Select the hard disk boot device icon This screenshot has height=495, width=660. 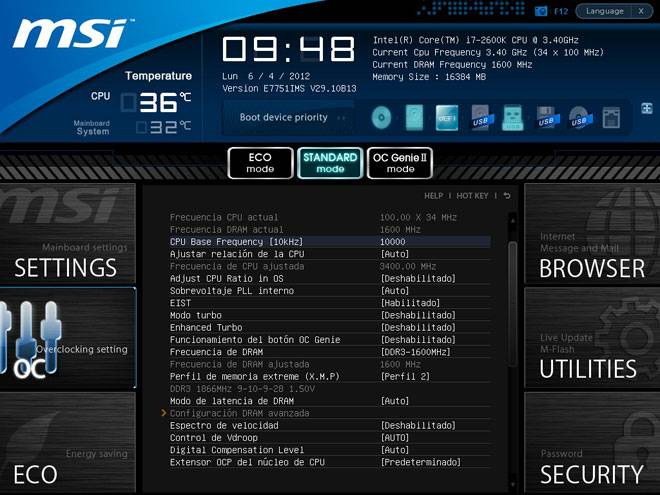pos(414,117)
